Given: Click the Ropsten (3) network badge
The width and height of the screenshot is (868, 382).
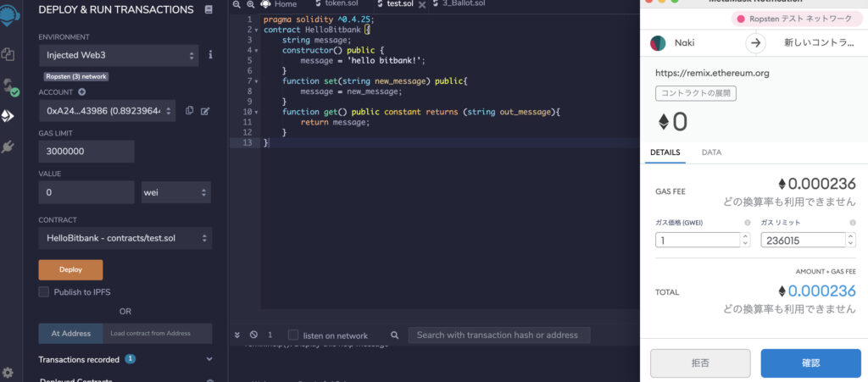Looking at the screenshot, I should click(x=76, y=77).
